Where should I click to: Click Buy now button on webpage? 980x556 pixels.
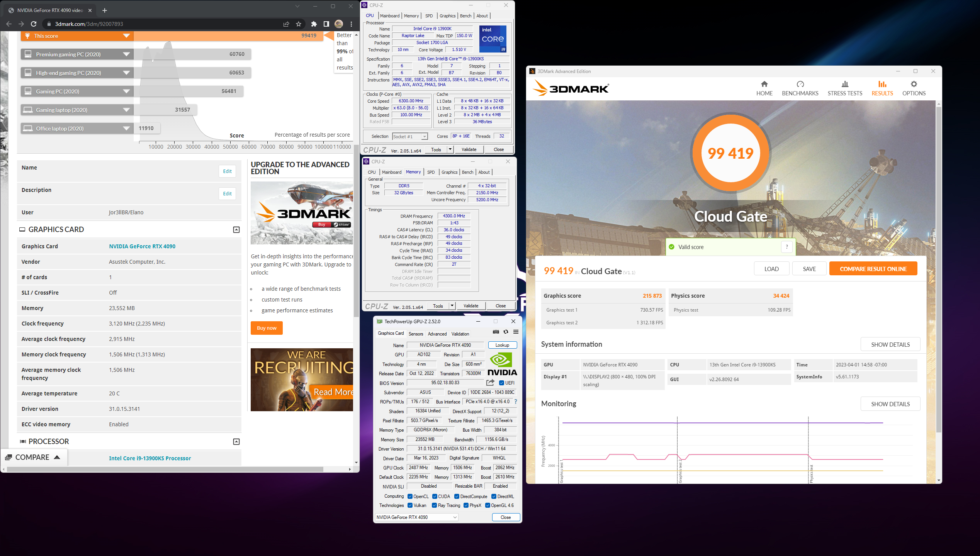[x=267, y=328]
